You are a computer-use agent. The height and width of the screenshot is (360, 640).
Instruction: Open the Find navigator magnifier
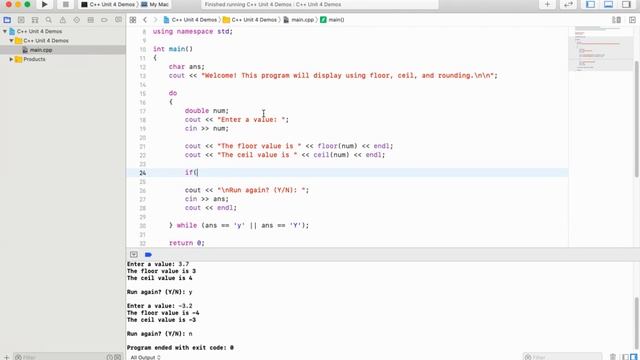49,20
